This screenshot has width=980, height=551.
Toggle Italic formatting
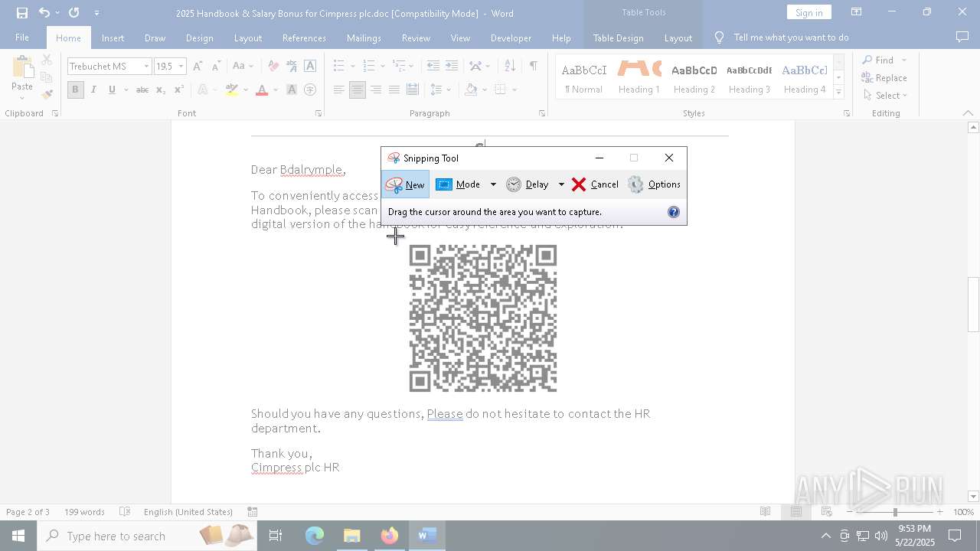pyautogui.click(x=93, y=90)
